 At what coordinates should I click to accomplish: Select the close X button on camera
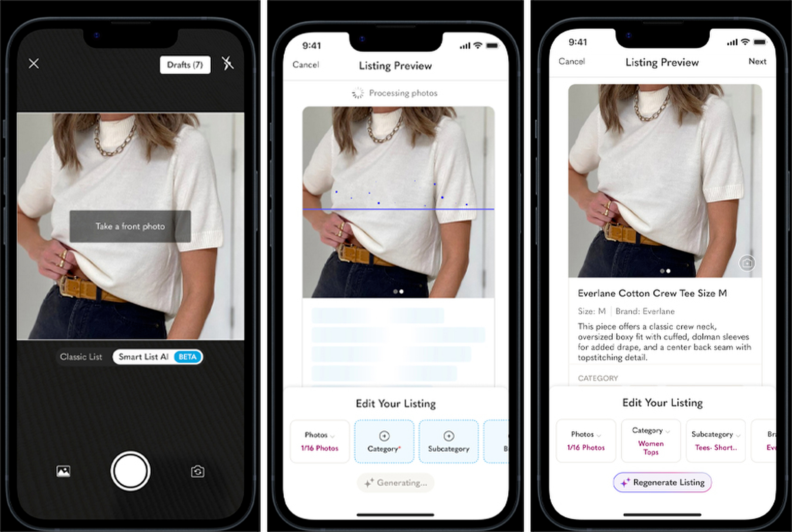tap(33, 64)
